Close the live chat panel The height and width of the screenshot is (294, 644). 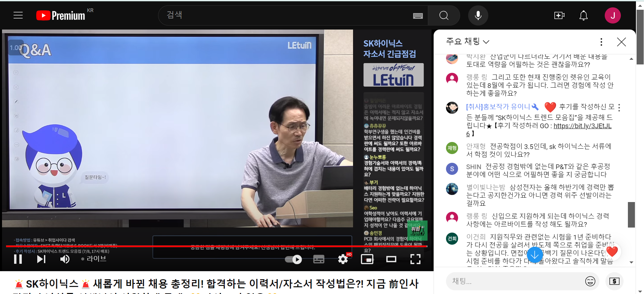coord(622,42)
